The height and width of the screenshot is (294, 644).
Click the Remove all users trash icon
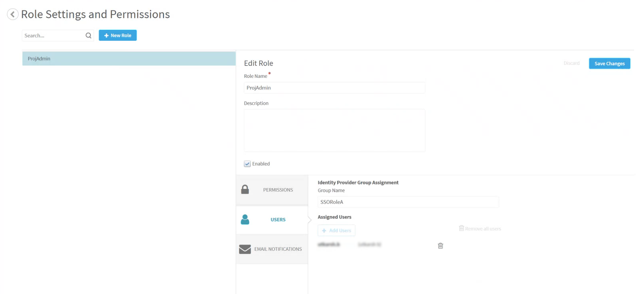(x=461, y=228)
